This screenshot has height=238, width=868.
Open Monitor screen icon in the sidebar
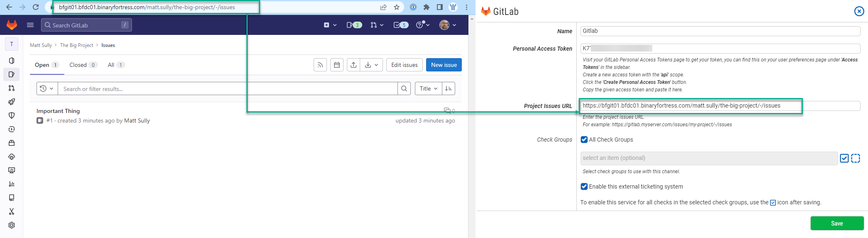point(12,170)
